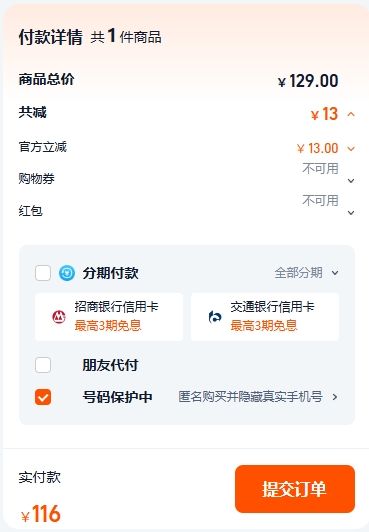Click the 提交订单 submit button

click(x=295, y=489)
